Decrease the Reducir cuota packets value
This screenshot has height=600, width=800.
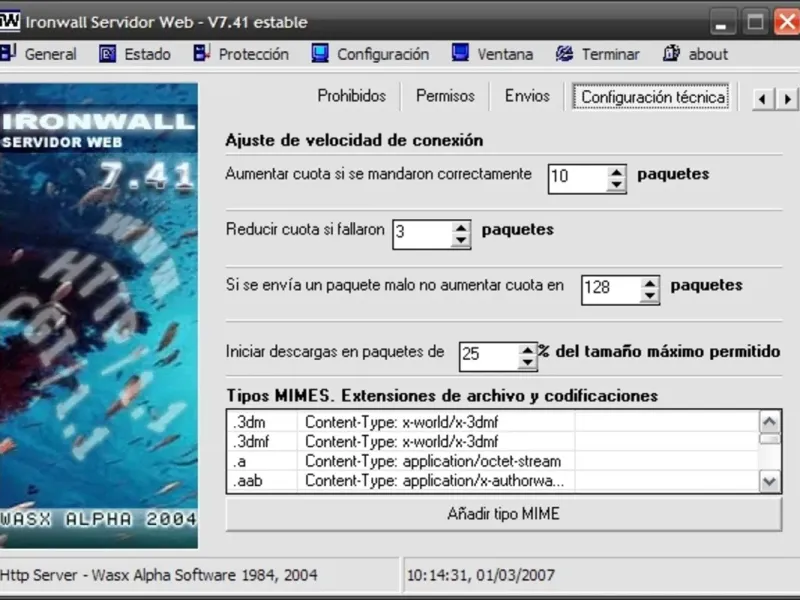(461, 240)
